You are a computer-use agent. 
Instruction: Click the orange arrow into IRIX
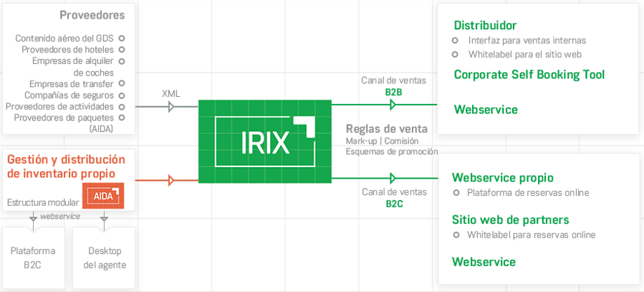click(x=170, y=180)
